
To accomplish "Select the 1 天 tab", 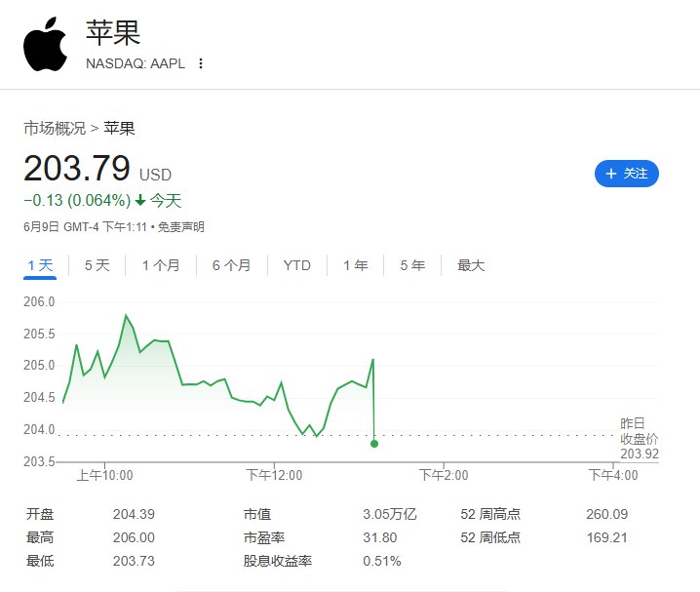I will pyautogui.click(x=40, y=265).
